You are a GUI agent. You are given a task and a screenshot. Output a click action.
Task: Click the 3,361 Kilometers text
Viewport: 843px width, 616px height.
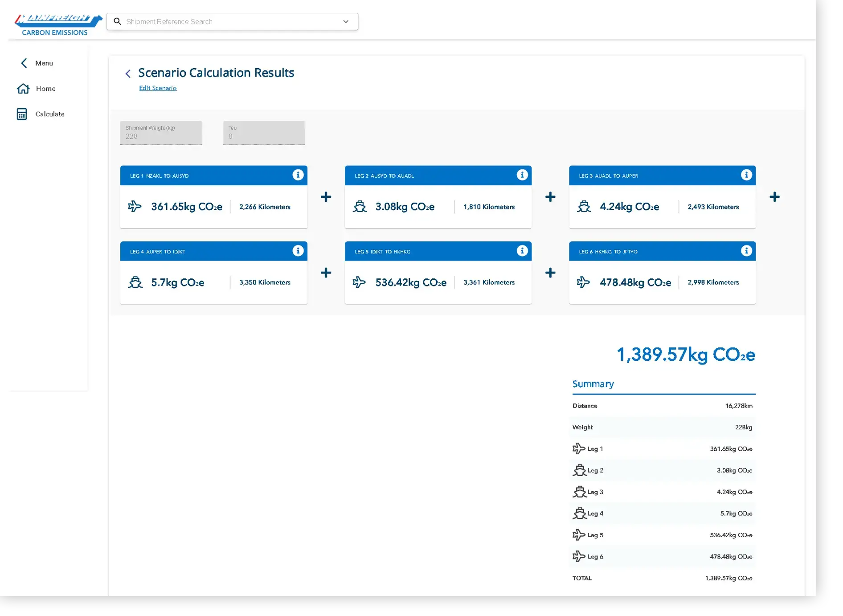[x=489, y=282]
